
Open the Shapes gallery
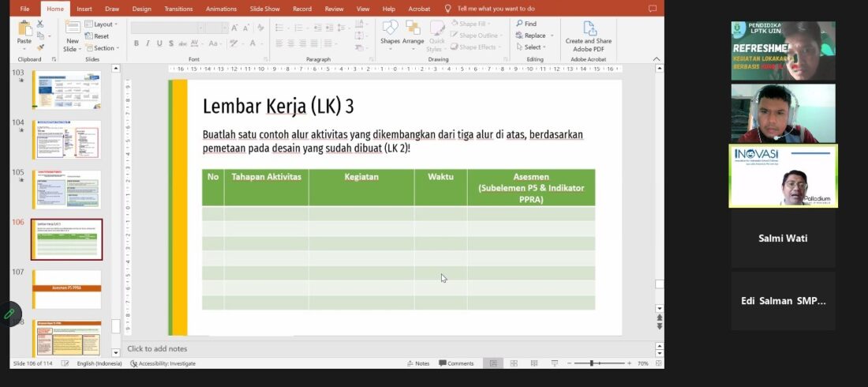click(390, 32)
